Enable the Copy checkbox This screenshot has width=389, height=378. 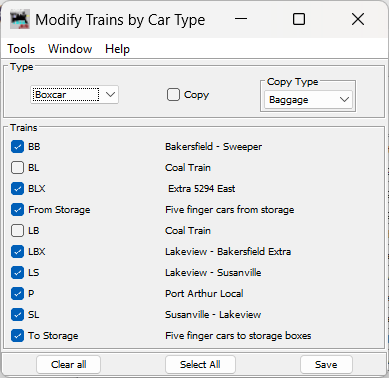[173, 95]
